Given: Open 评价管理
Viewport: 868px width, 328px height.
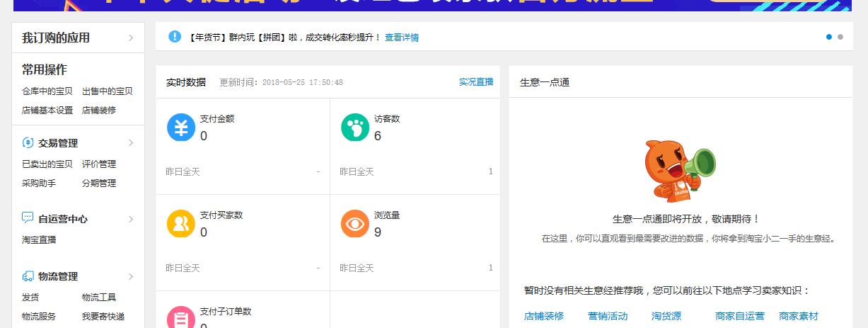Looking at the screenshot, I should (99, 164).
